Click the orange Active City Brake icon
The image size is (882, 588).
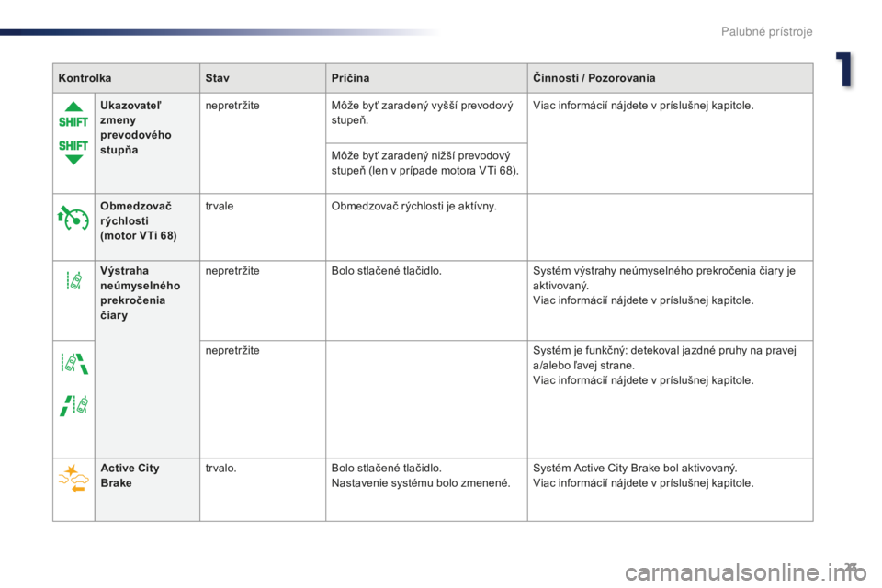tap(73, 479)
